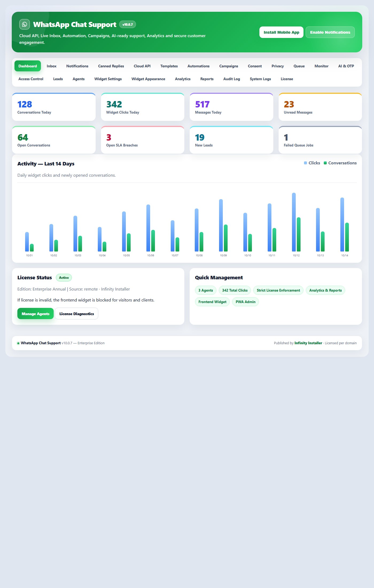This screenshot has width=374, height=588.
Task: Switch to the Canned Replies tab
Action: 111,66
